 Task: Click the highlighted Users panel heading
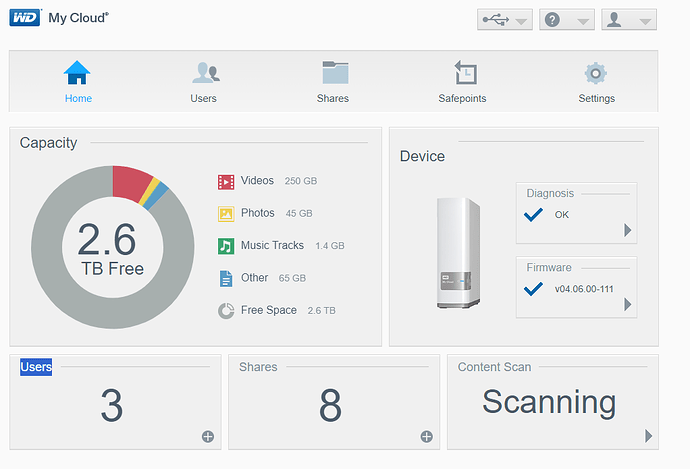pos(36,367)
